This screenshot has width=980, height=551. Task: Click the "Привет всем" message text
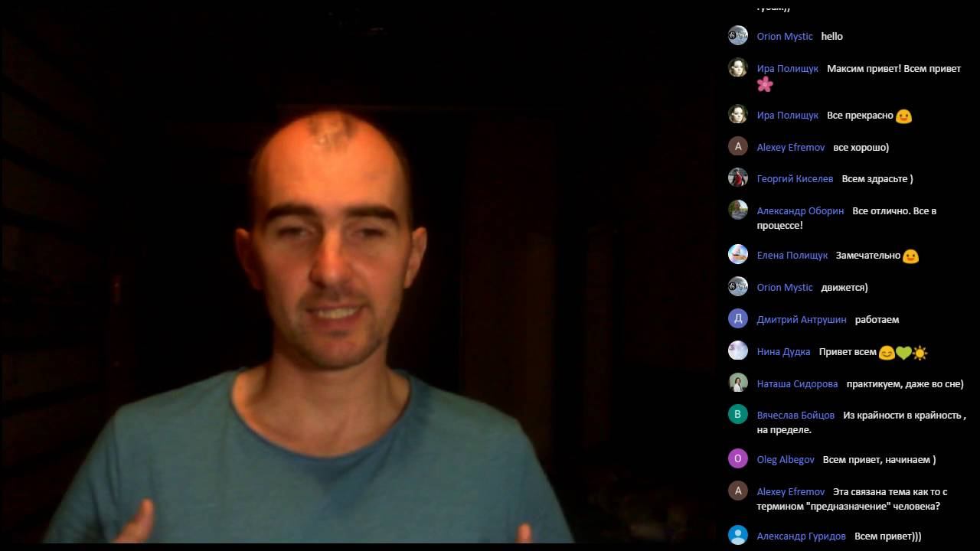click(x=848, y=351)
